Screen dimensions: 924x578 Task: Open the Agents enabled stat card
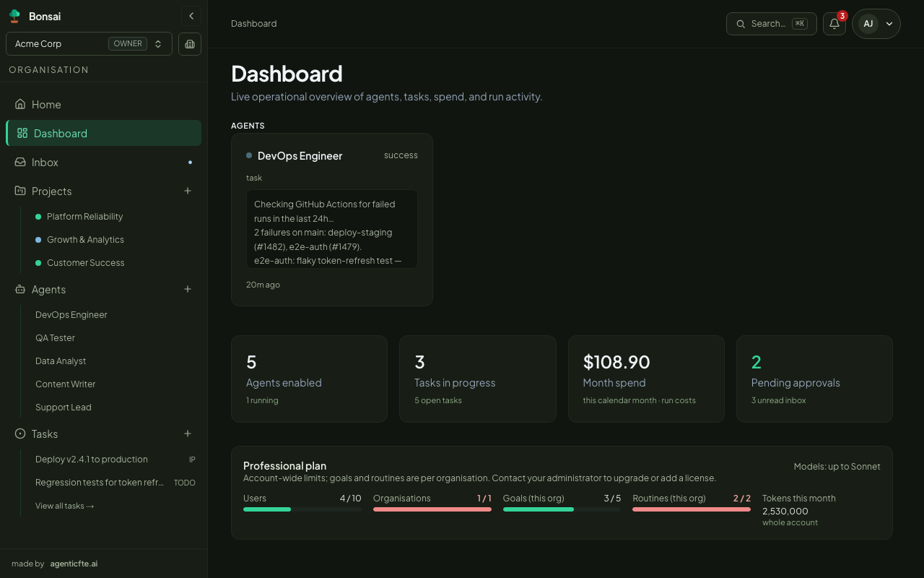pos(309,379)
